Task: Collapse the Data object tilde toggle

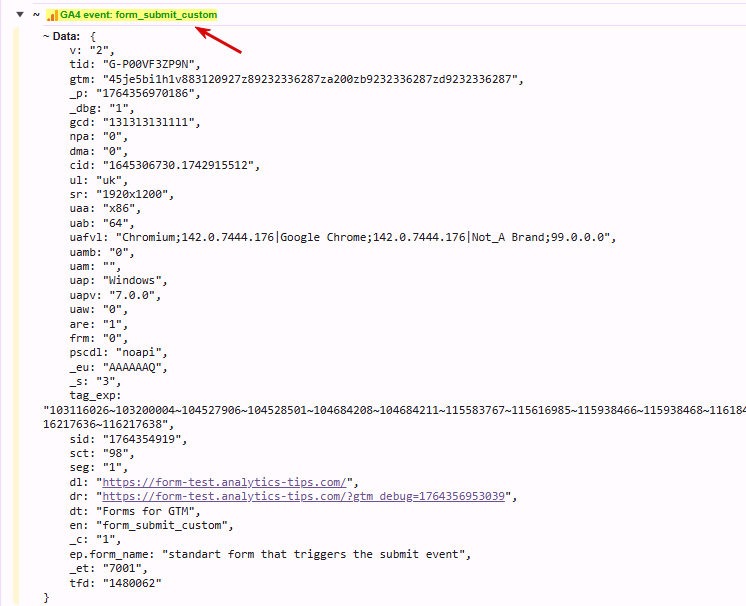Action: [46, 36]
